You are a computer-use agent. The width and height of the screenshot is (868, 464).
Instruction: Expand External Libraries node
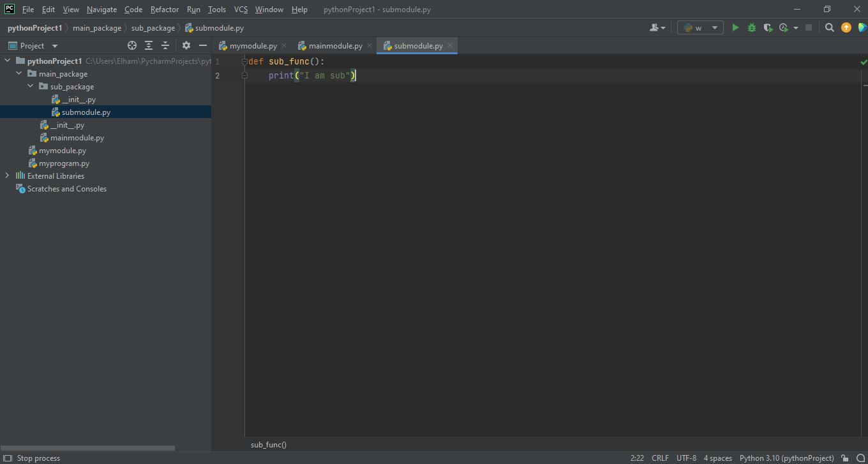8,176
